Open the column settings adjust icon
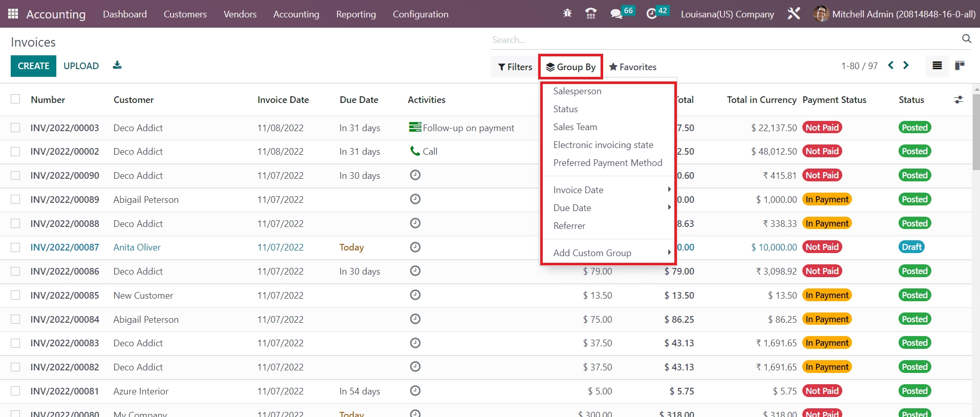The image size is (980, 417). tap(958, 100)
